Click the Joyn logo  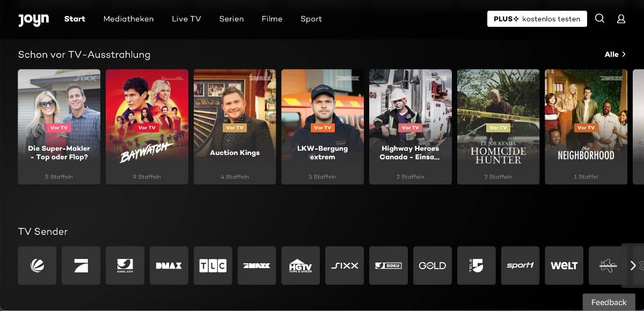[33, 19]
